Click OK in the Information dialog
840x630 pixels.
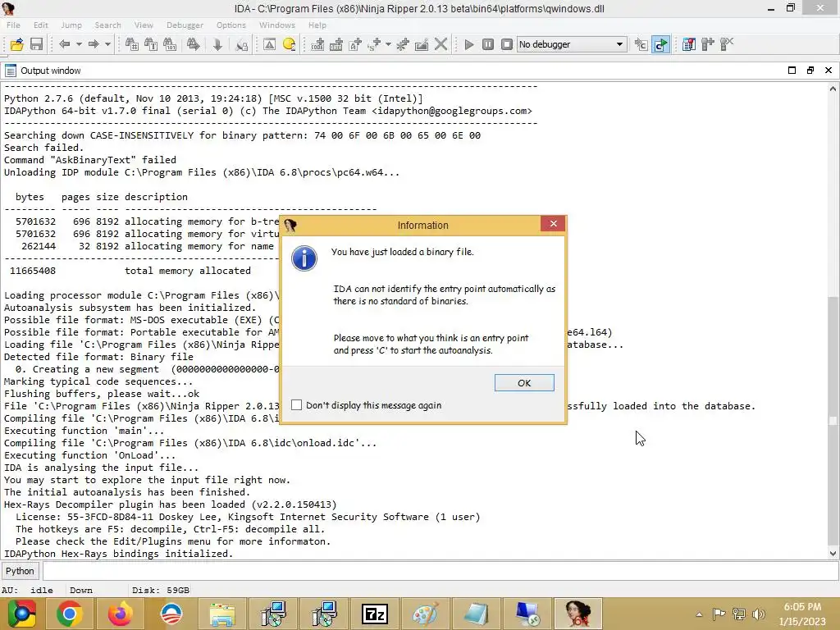click(x=524, y=383)
